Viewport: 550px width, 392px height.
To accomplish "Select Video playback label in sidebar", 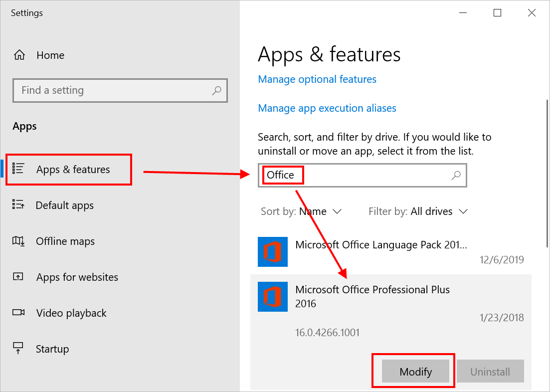I will (x=71, y=313).
